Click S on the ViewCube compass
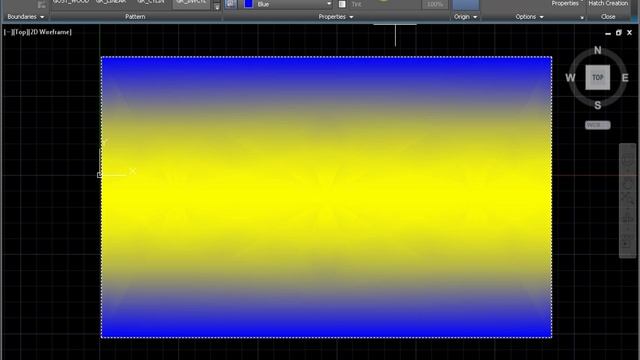Image resolution: width=640 pixels, height=360 pixels. click(x=598, y=105)
